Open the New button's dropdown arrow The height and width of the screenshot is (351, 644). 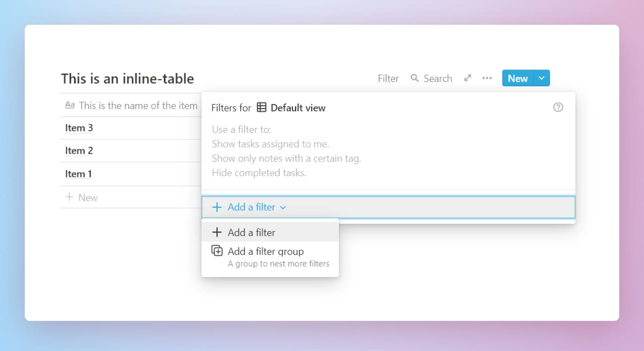click(x=541, y=78)
